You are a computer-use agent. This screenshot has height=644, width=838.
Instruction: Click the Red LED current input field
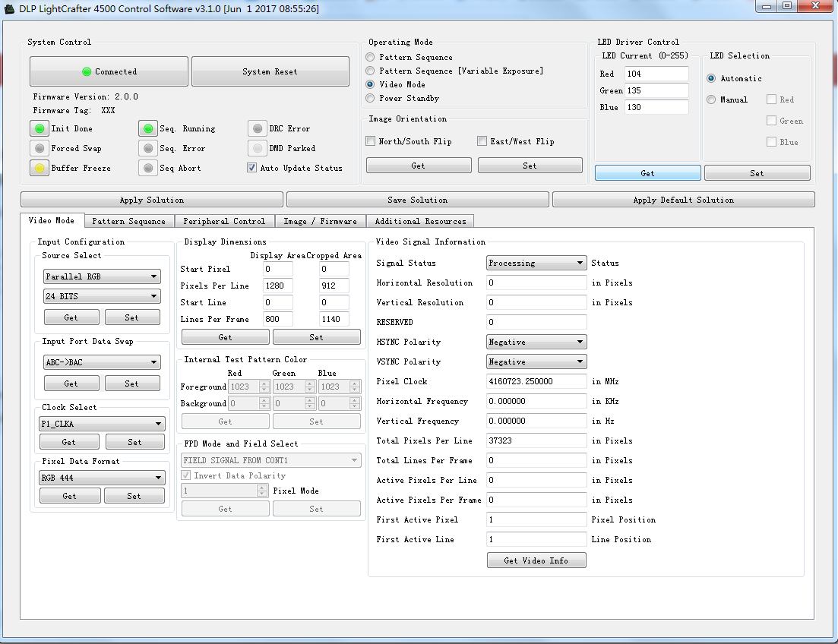click(x=656, y=74)
